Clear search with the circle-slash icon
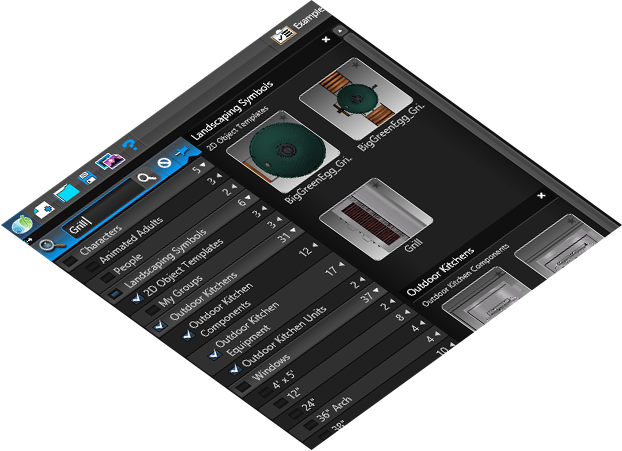622x451 pixels. 165,164
